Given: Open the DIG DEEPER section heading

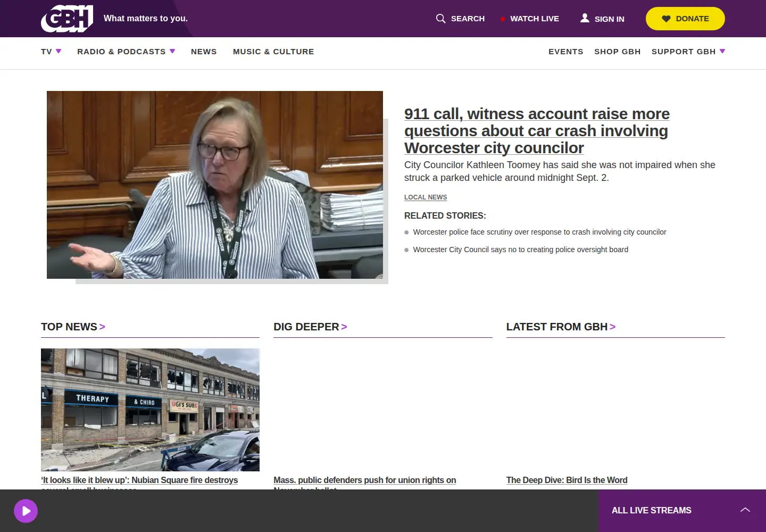Looking at the screenshot, I should click(x=306, y=327).
